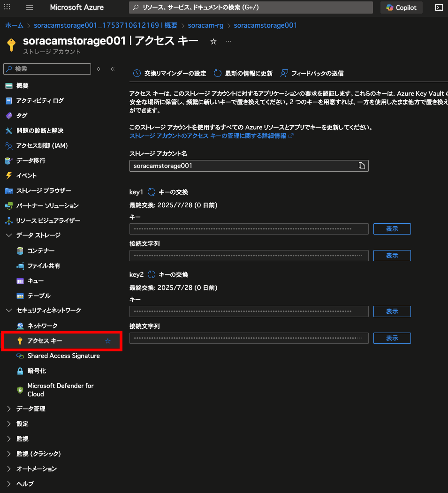Click the ファイル共有 icon
The height and width of the screenshot is (493, 448).
[x=20, y=265]
